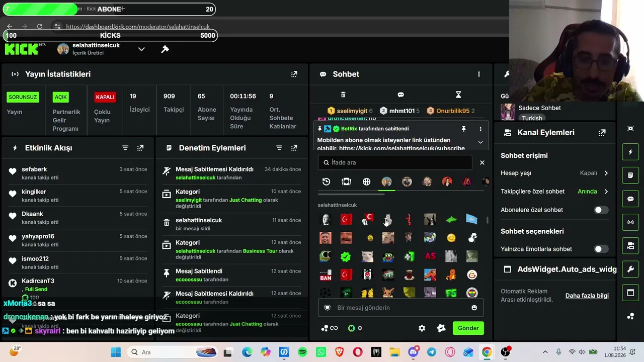This screenshot has height=362, width=644.
Task: Open WhatsApp from the taskbar
Action: tap(321, 352)
